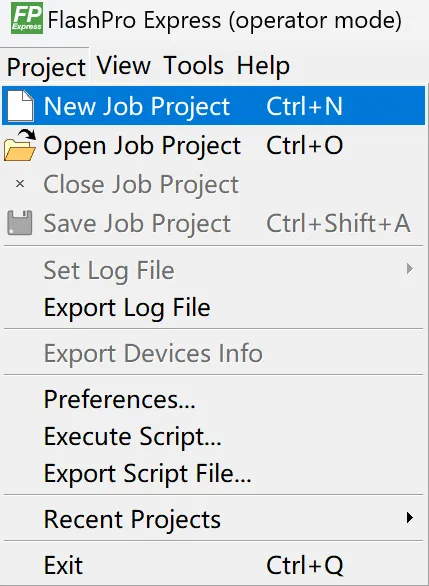The height and width of the screenshot is (586, 429).
Task: Open the Tools menu
Action: point(194,65)
